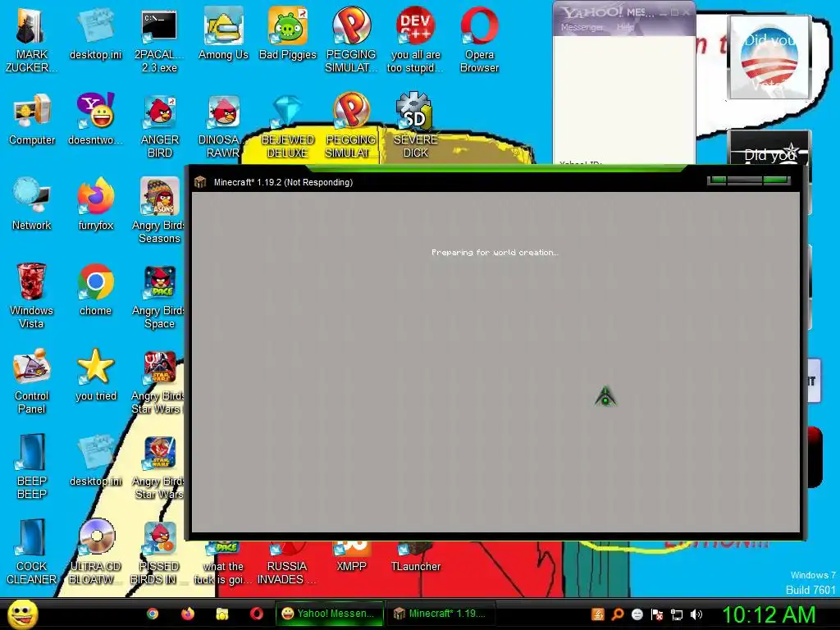Open file explorer pinned on taskbar
The height and width of the screenshot is (630, 840).
[222, 614]
